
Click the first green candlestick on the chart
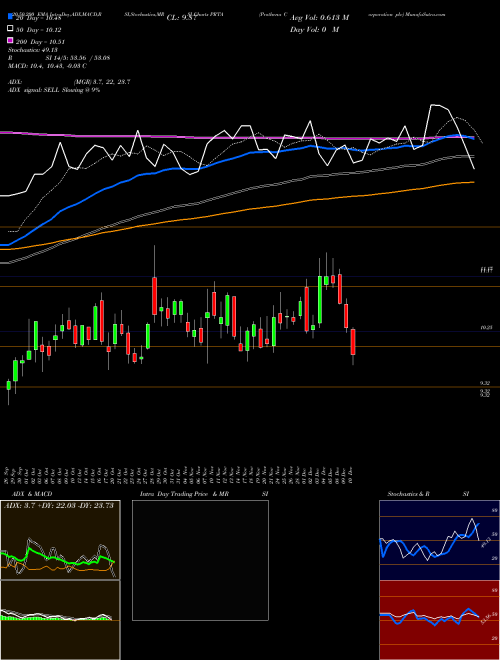pos(8,385)
